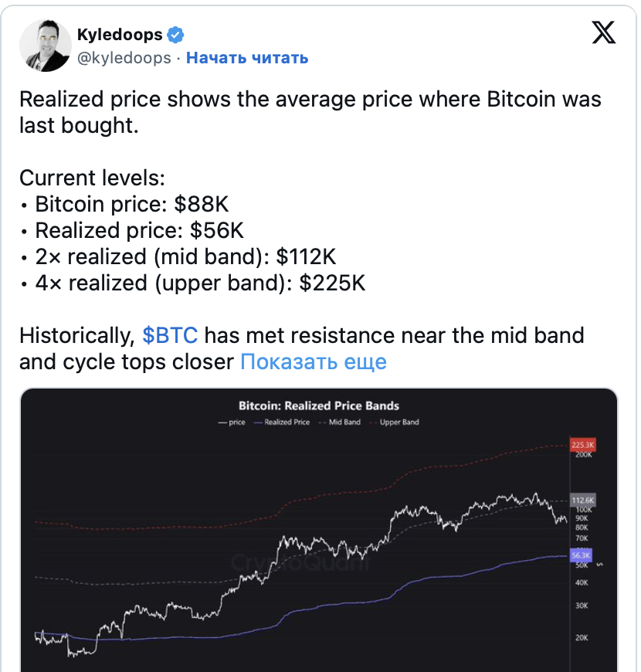Click the gray 112.6K price tag
The width and height of the screenshot is (641, 672).
tap(582, 500)
